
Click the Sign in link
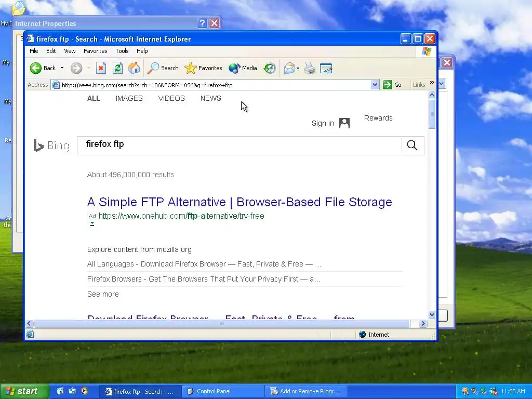pyautogui.click(x=323, y=123)
